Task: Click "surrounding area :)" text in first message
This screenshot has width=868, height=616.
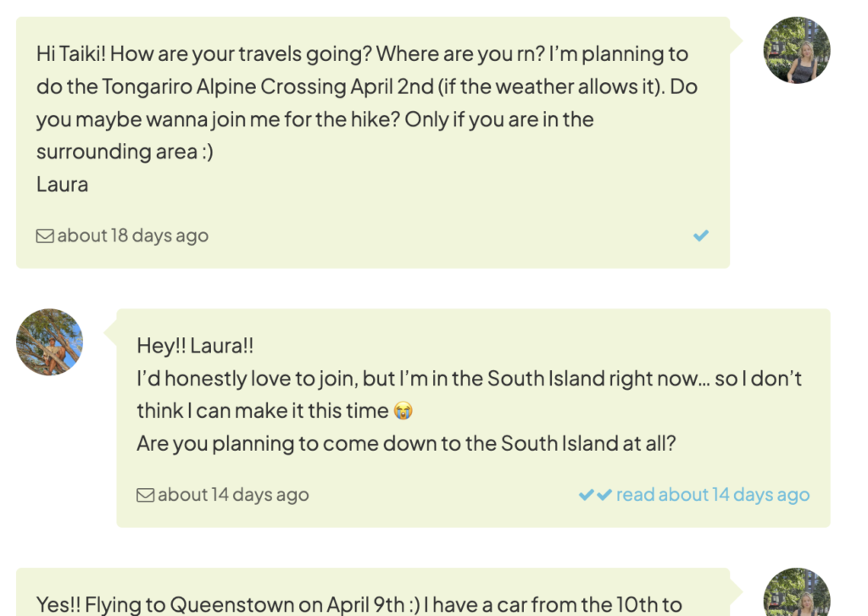Action: click(x=125, y=152)
